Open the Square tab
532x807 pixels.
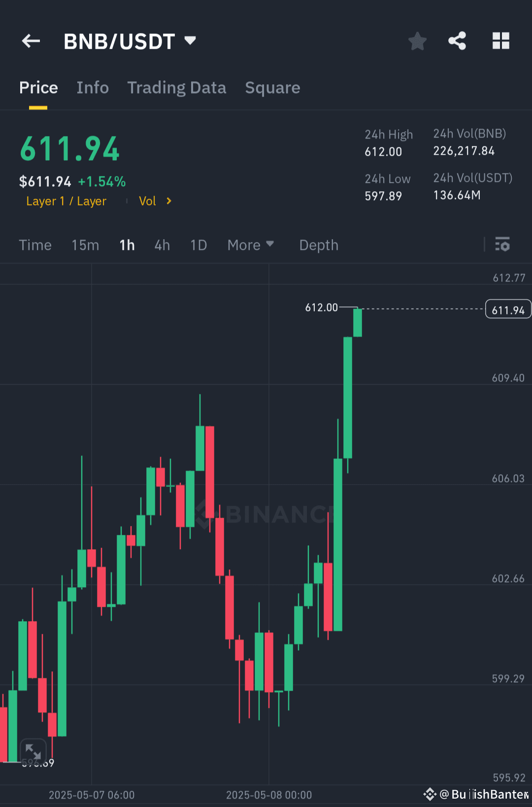[x=272, y=87]
